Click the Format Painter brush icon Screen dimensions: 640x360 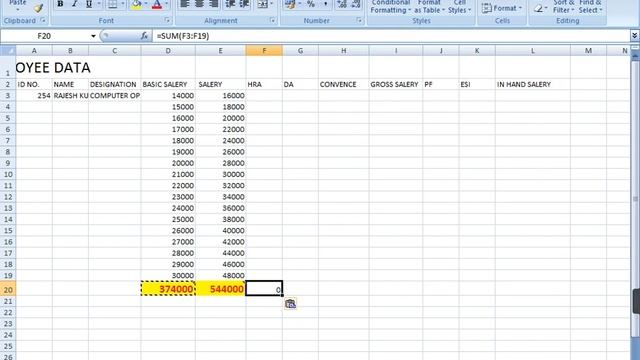point(39,7)
